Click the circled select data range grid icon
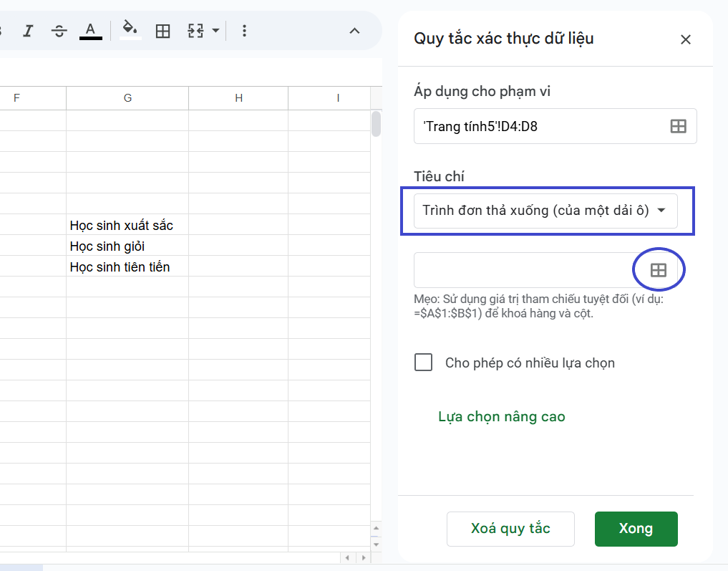 tap(658, 269)
